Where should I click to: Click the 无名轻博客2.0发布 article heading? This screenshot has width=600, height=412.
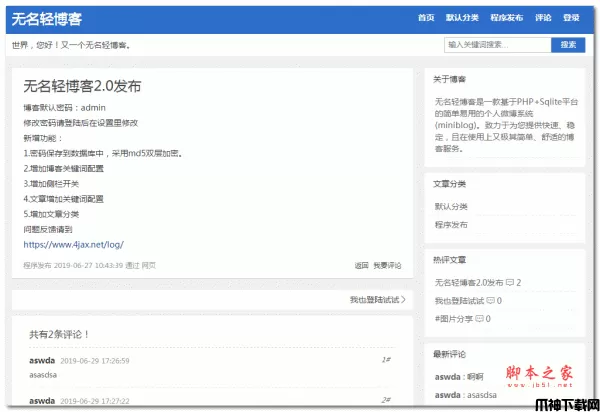(82, 86)
